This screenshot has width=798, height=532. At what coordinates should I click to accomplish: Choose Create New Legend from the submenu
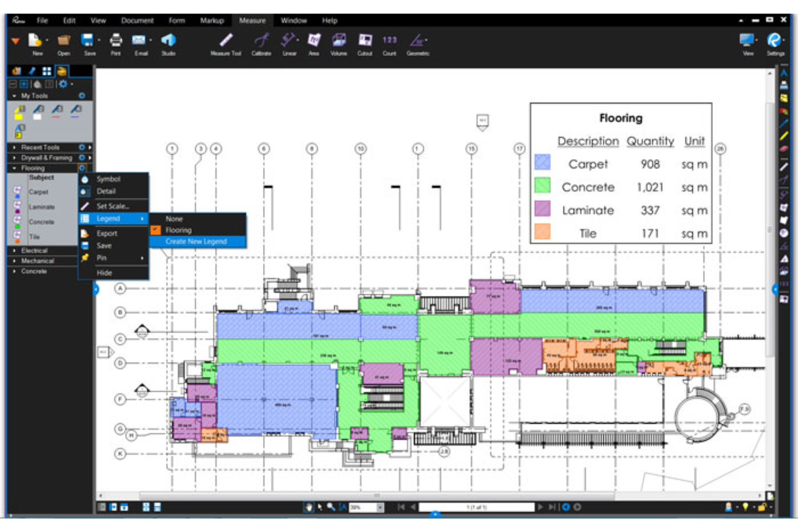tap(197, 242)
